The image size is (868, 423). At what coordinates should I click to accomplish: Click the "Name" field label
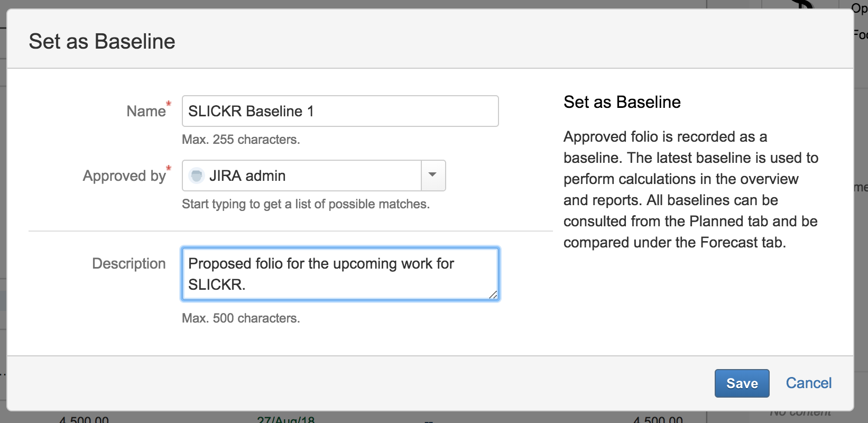(146, 111)
